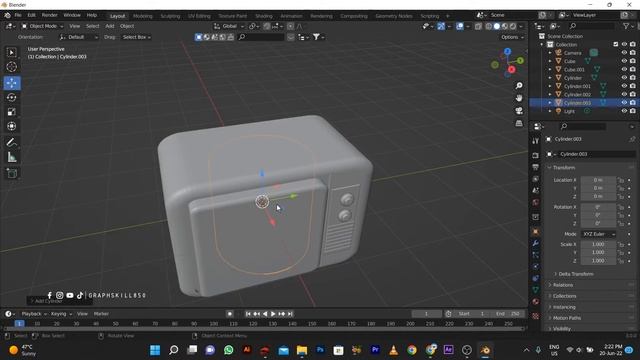Image resolution: width=640 pixels, height=360 pixels.
Task: Select the Cursor tool in the viewport toolbar
Action: (x=11, y=67)
